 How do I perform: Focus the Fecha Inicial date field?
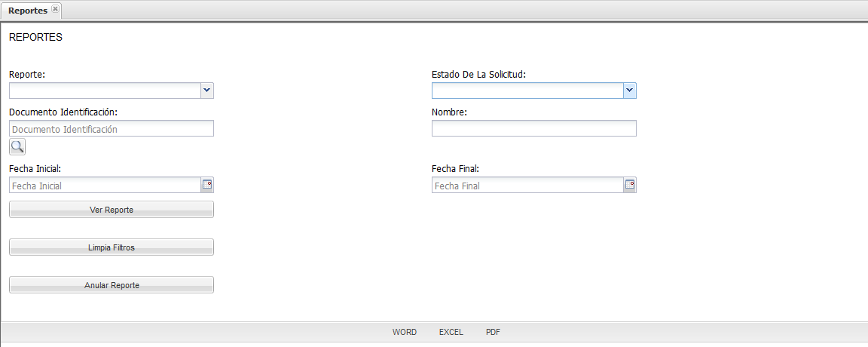(105, 185)
